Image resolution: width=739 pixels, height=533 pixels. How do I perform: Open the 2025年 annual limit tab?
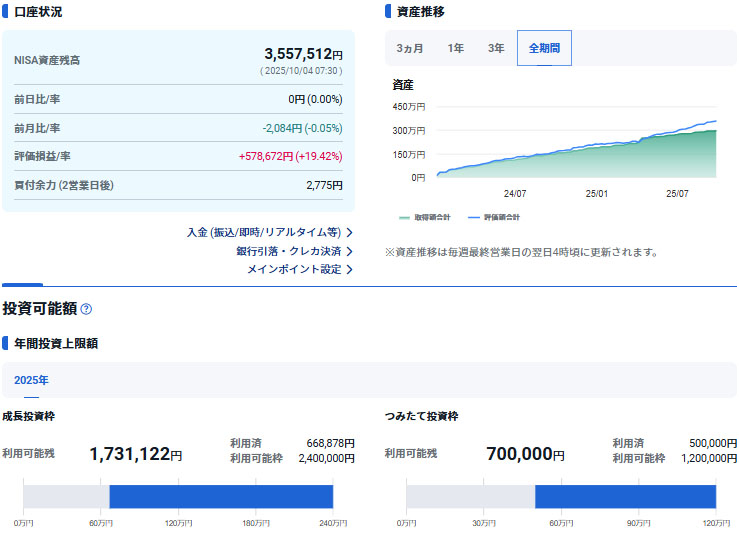(31, 380)
